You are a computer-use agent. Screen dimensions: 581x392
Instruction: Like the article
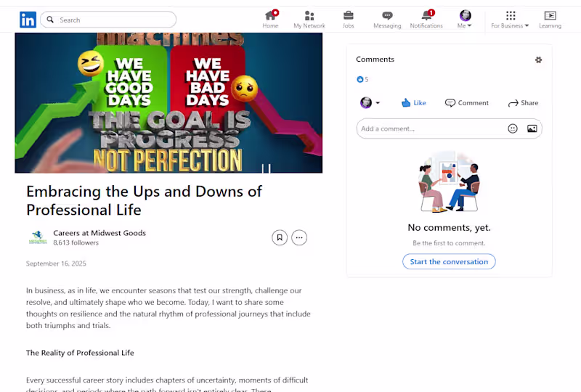coord(413,102)
